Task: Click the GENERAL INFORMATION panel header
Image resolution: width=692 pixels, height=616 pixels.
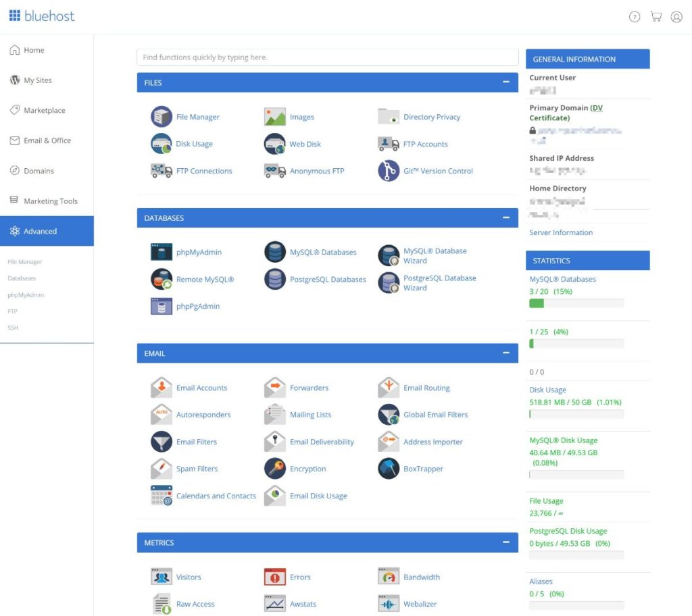Action: 587,59
